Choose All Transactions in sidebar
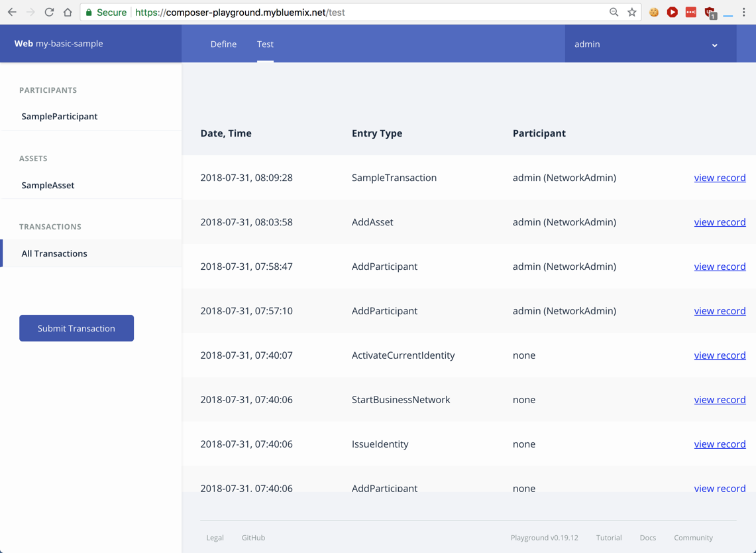The image size is (756, 553). pos(54,253)
